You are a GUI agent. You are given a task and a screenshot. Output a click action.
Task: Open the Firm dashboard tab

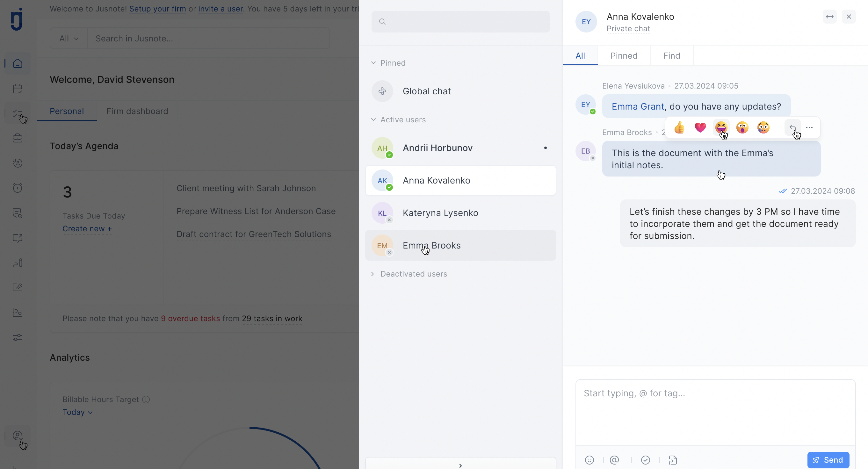point(137,111)
